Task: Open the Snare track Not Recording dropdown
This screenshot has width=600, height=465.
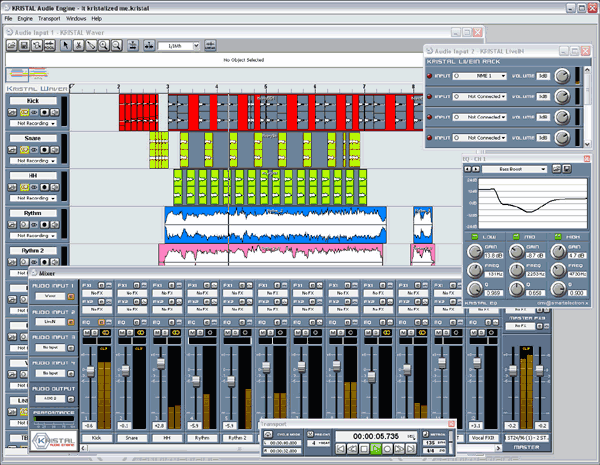Action: point(33,161)
